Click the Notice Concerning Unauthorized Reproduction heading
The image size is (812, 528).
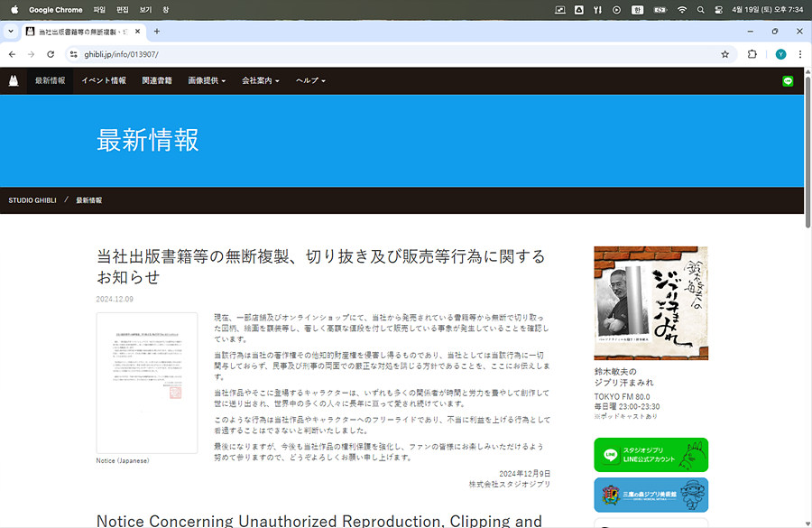pos(319,520)
